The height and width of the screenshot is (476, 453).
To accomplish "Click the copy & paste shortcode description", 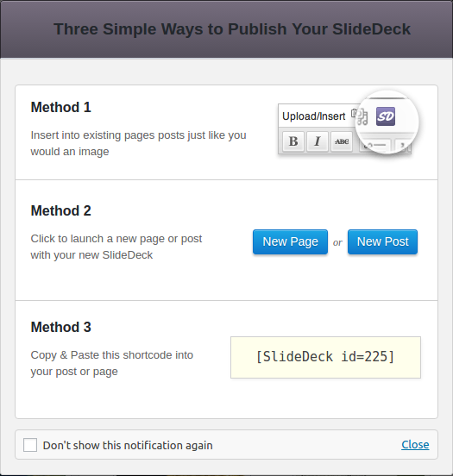I will pos(112,363).
